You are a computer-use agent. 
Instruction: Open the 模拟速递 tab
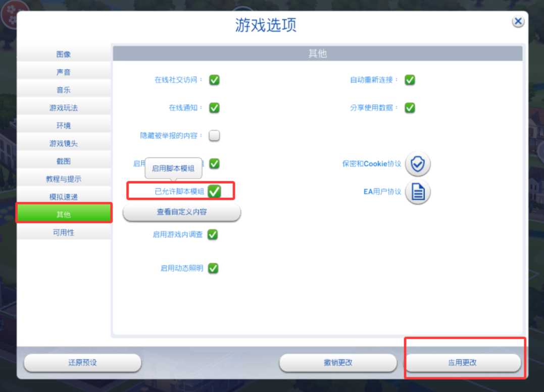(64, 197)
